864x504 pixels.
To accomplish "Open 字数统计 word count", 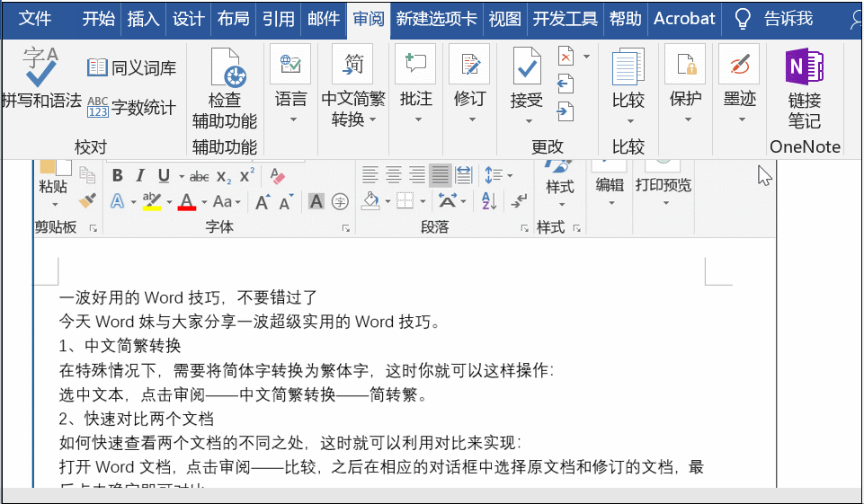I will (131, 107).
